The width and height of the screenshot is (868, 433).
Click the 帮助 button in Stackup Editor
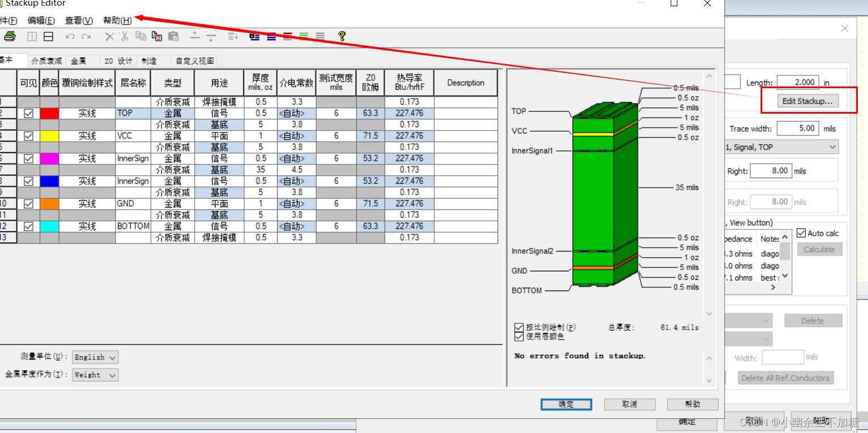(693, 404)
